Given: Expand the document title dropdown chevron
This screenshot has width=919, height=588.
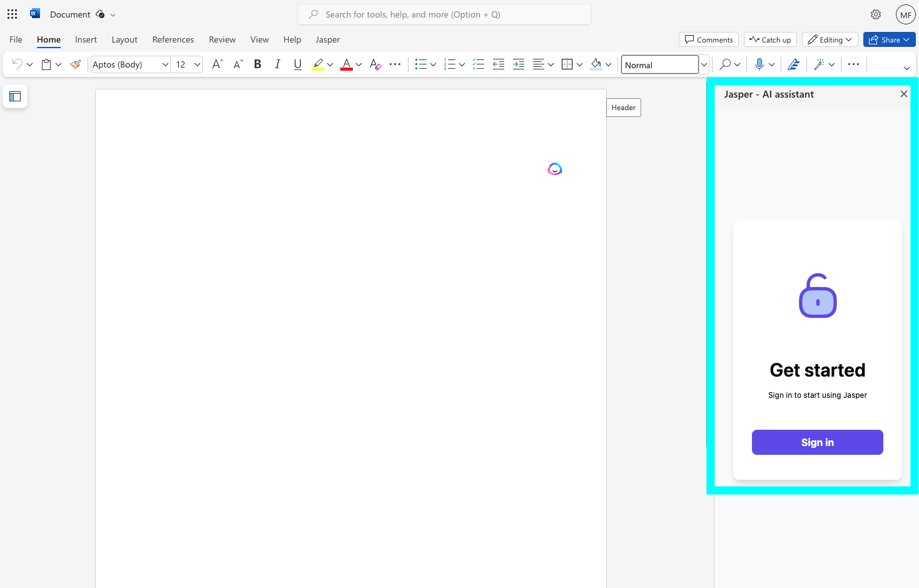Looking at the screenshot, I should pos(113,14).
